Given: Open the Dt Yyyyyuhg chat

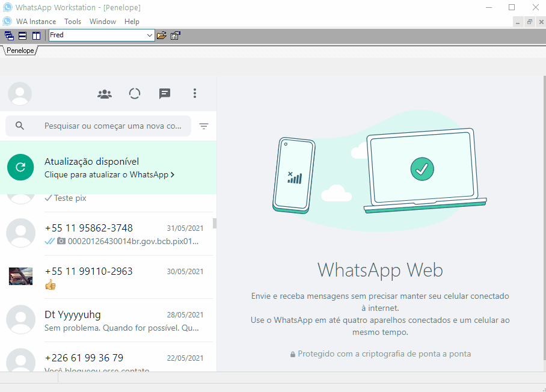Looking at the screenshot, I should coord(108,320).
